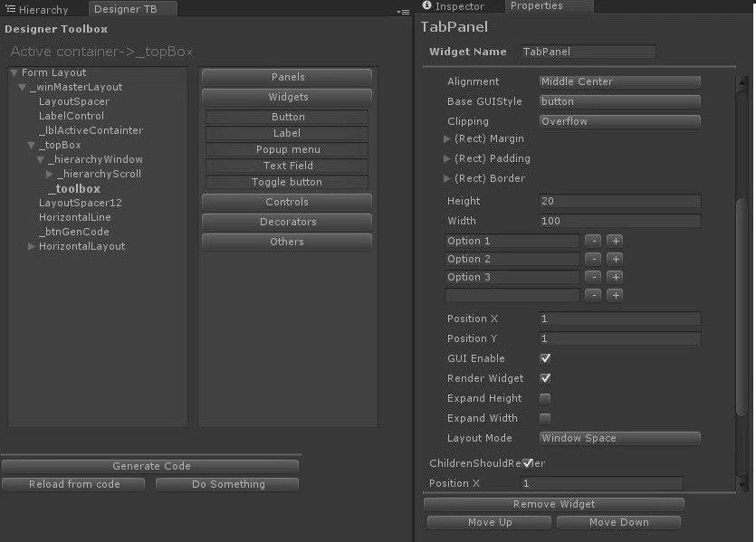The height and width of the screenshot is (542, 756).
Task: Select LabelControl in the layout tree
Action: [x=71, y=116]
